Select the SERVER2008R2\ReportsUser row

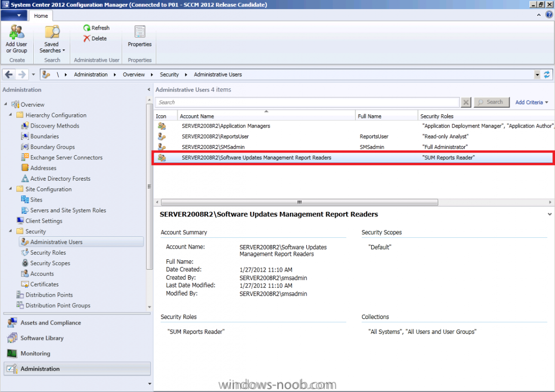tap(354, 137)
